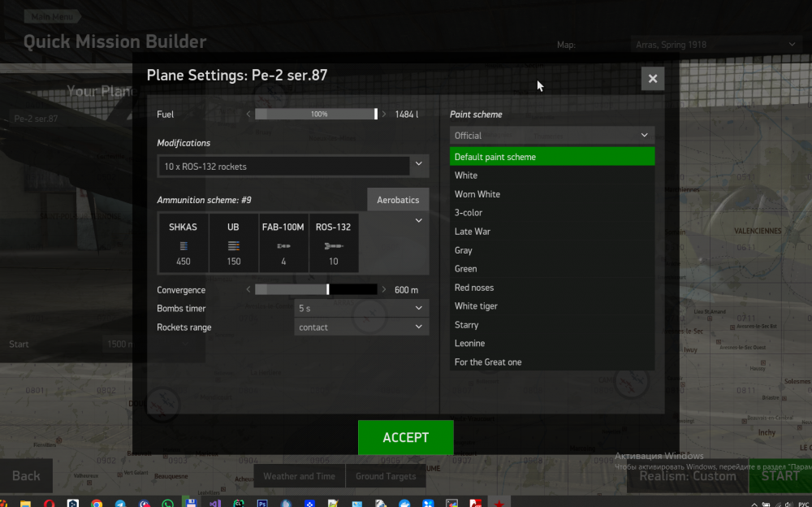Open the Modifications dropdown with ROS-132 rockets
812x507 pixels.
coord(293,167)
